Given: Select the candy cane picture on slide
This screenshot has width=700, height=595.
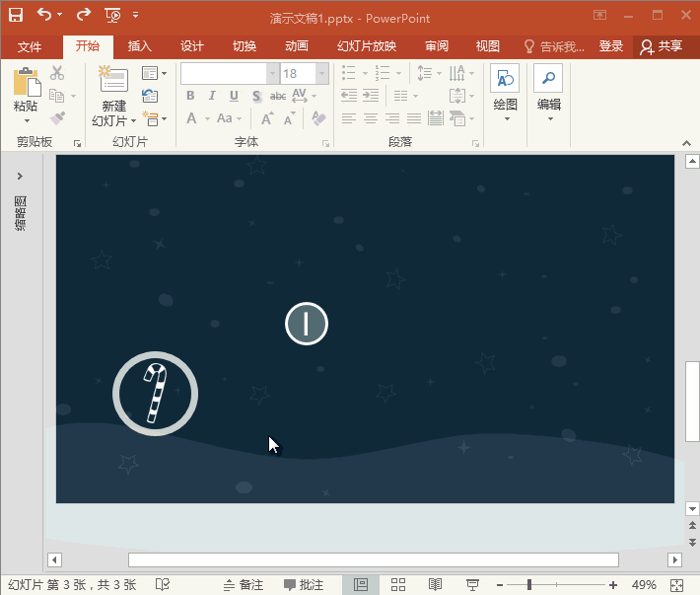Looking at the screenshot, I should [156, 394].
